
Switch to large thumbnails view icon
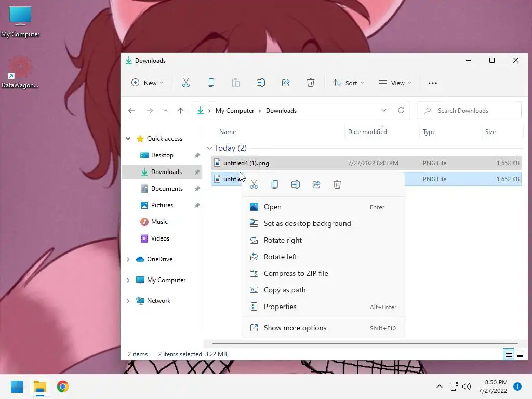click(520, 354)
